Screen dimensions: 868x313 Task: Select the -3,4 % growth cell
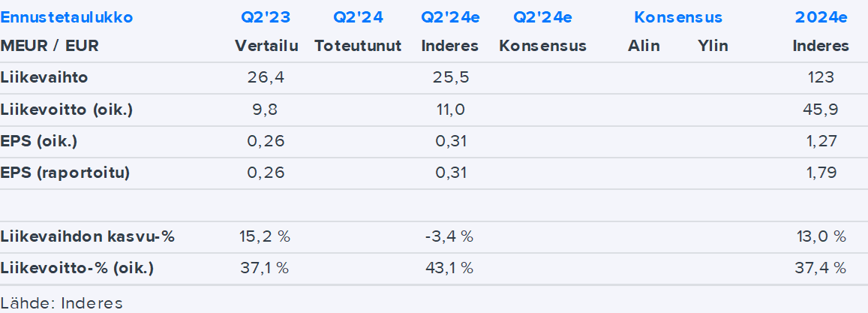(x=449, y=236)
